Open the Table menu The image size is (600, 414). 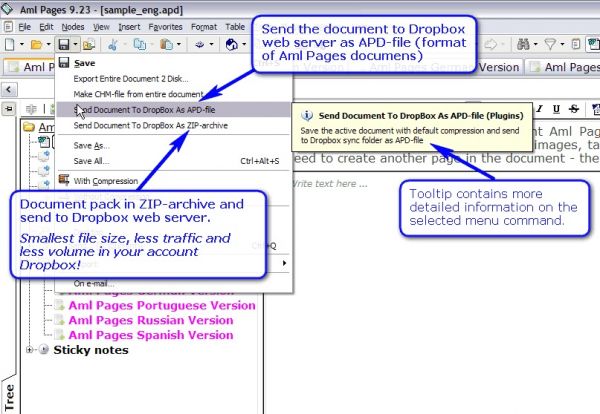[235, 27]
